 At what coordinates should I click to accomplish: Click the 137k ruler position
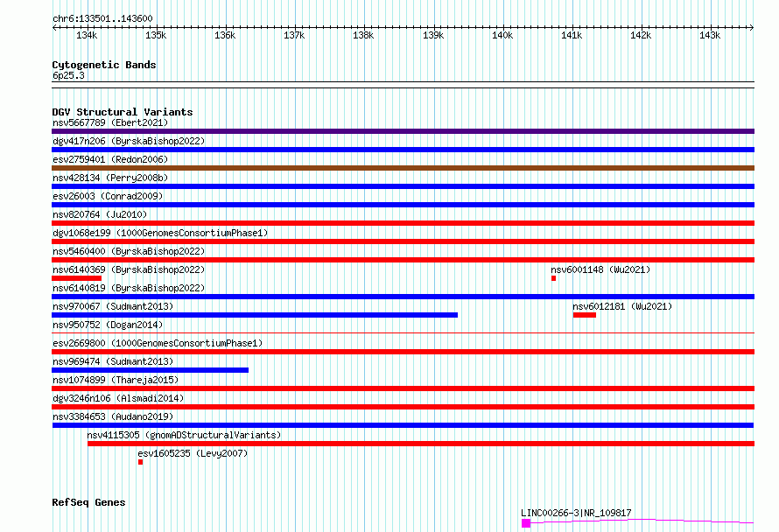click(x=294, y=35)
